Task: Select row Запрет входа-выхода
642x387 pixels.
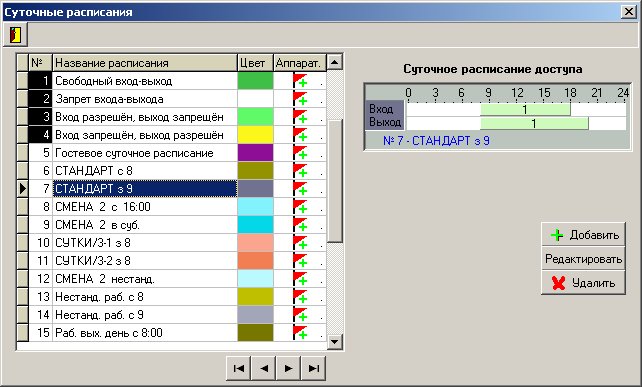Action: coord(145,99)
